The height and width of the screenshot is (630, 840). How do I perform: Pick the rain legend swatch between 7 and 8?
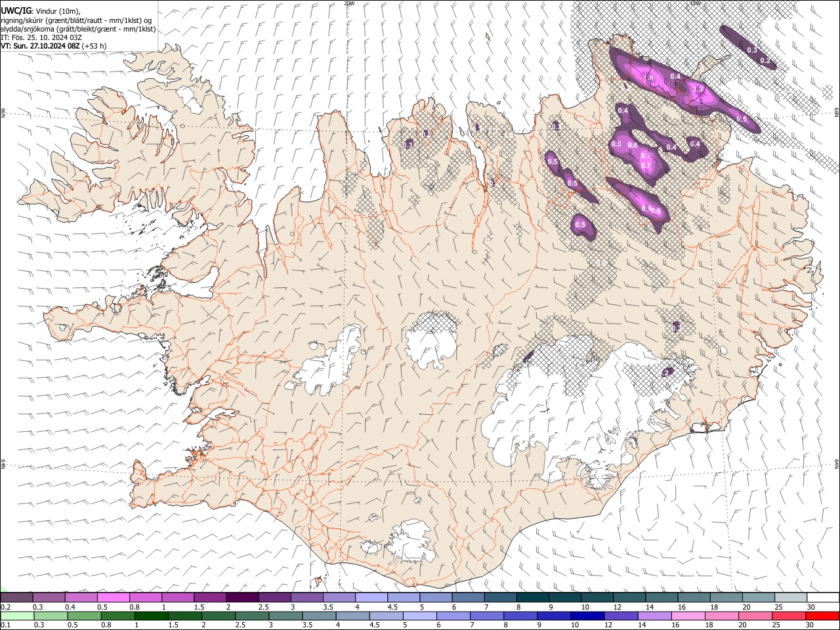(488, 616)
